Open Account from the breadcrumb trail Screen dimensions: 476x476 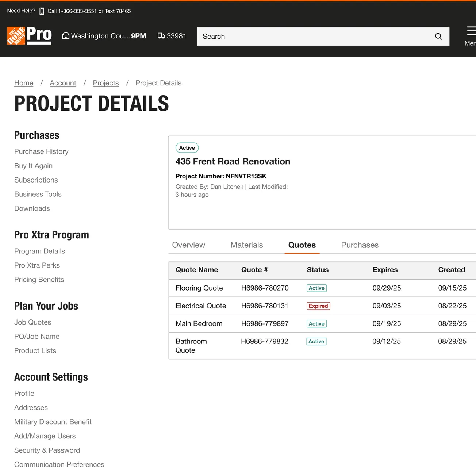click(x=63, y=83)
